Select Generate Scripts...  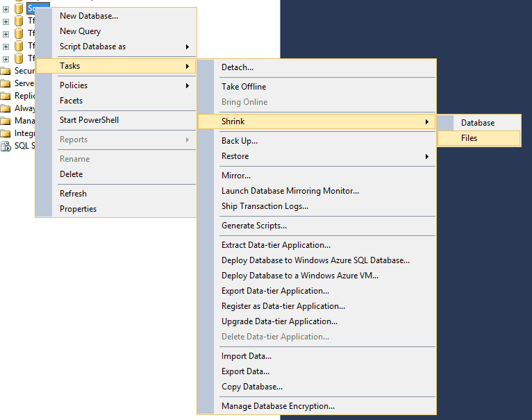(317, 226)
